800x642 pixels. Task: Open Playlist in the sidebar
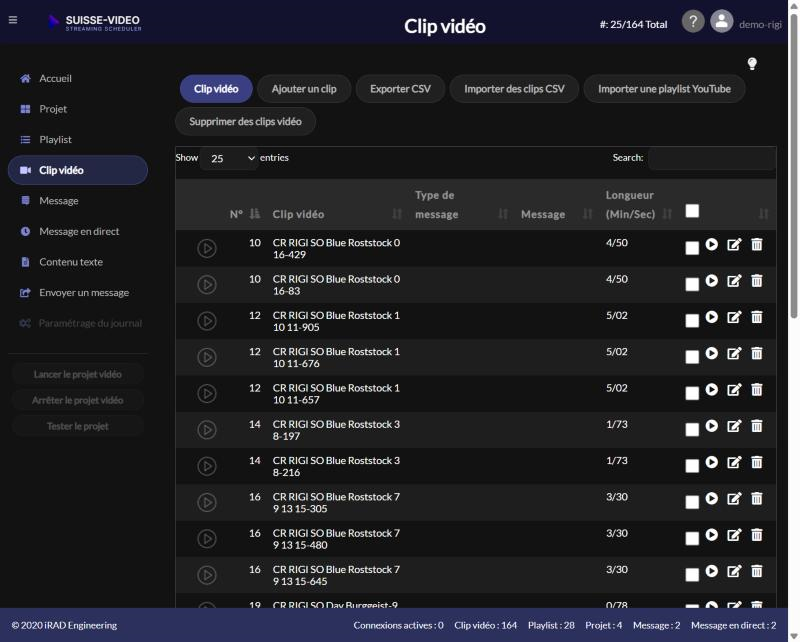click(x=78, y=140)
